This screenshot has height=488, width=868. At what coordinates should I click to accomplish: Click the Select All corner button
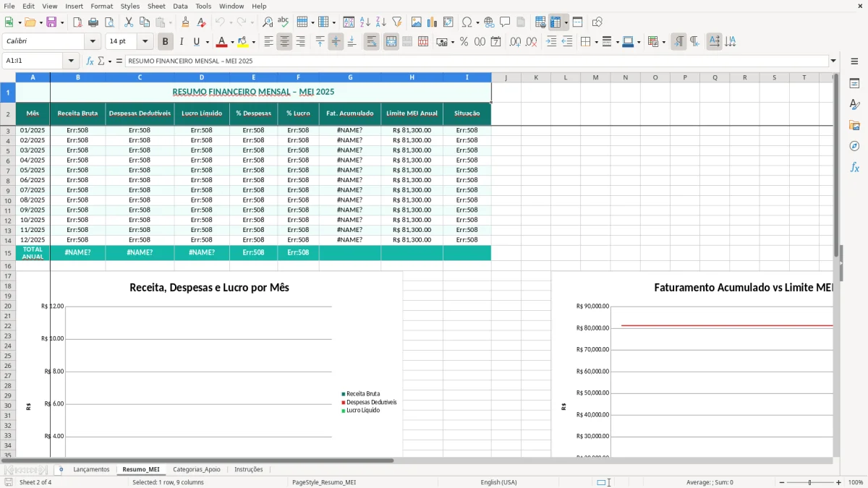pos(7,77)
